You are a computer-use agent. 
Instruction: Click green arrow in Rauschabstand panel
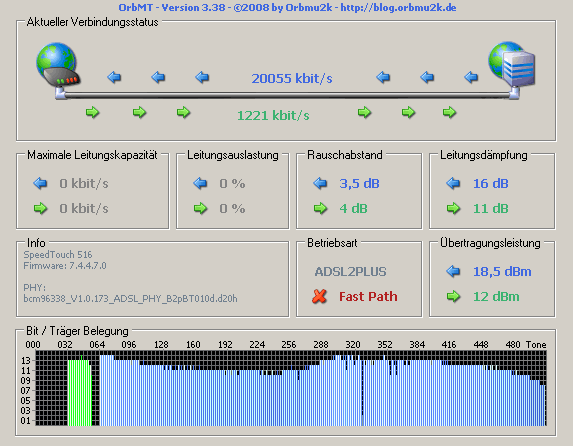tap(320, 208)
